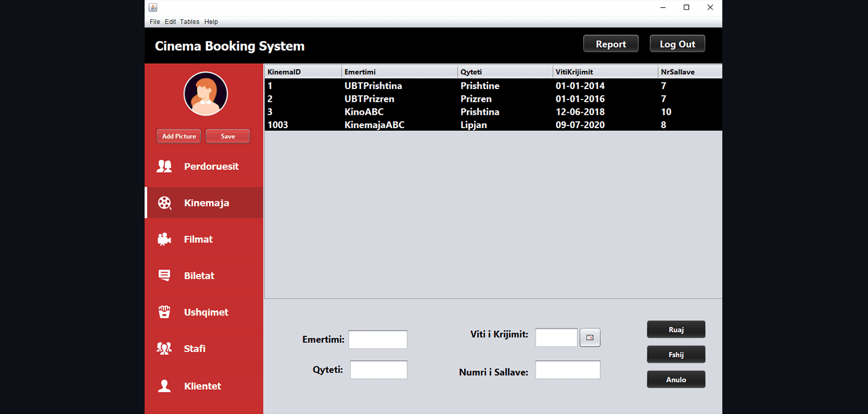Click the Biletat ticket icon
Screen dimensions: 868x414
point(164,275)
